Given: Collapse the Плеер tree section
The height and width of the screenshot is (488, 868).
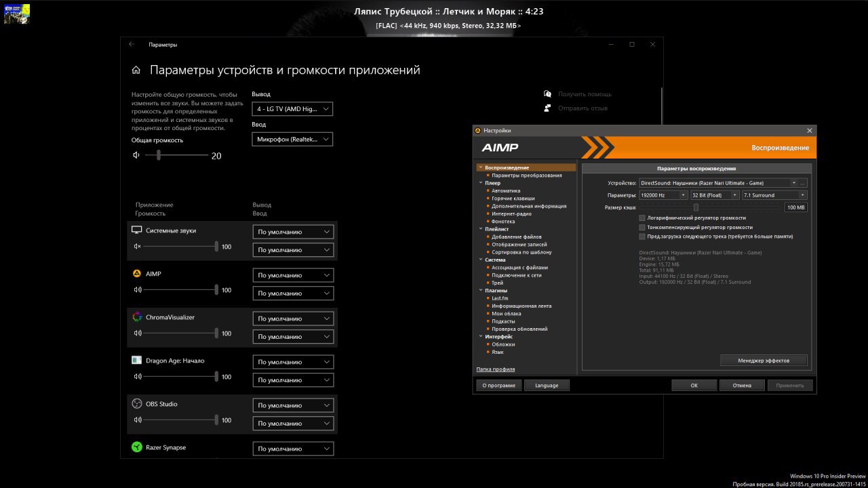Looking at the screenshot, I should pos(479,183).
